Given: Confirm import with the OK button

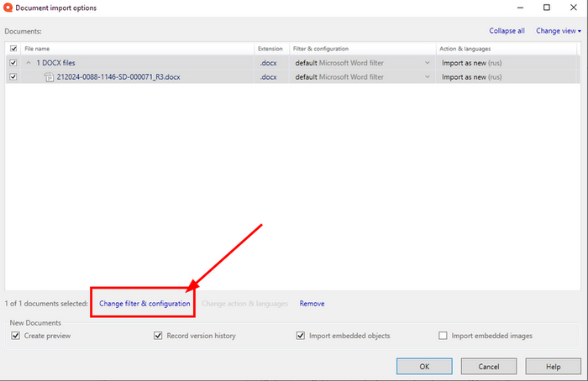Looking at the screenshot, I should (x=424, y=367).
